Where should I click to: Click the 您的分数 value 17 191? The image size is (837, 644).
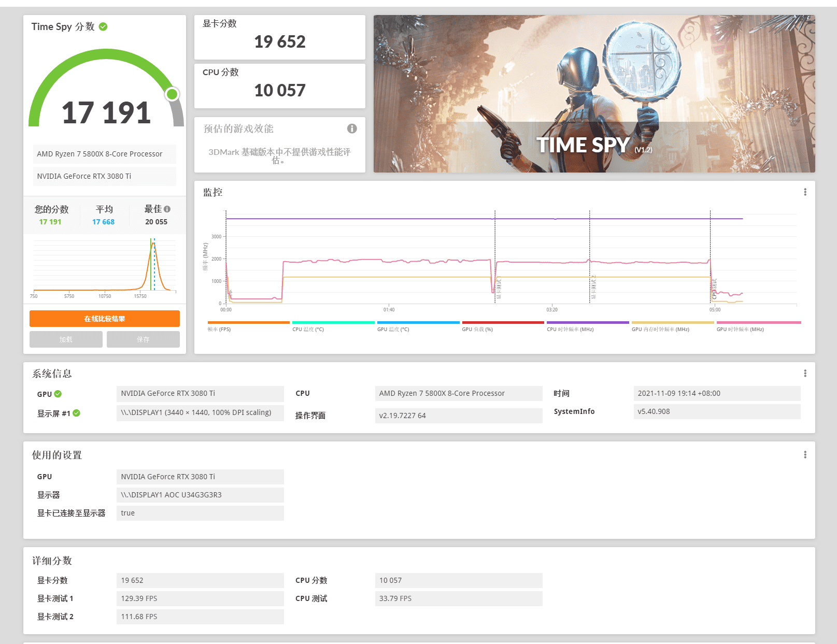[x=50, y=222]
